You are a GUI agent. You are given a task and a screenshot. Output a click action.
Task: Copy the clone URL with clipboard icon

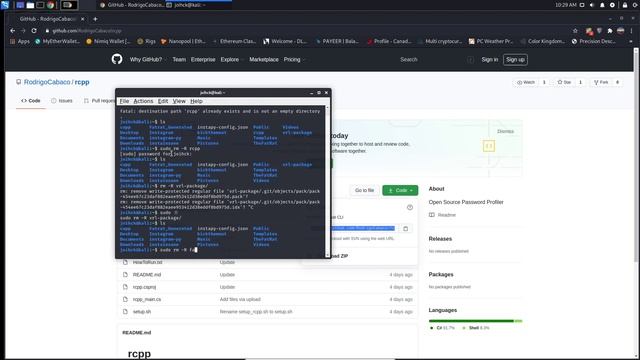[405, 229]
